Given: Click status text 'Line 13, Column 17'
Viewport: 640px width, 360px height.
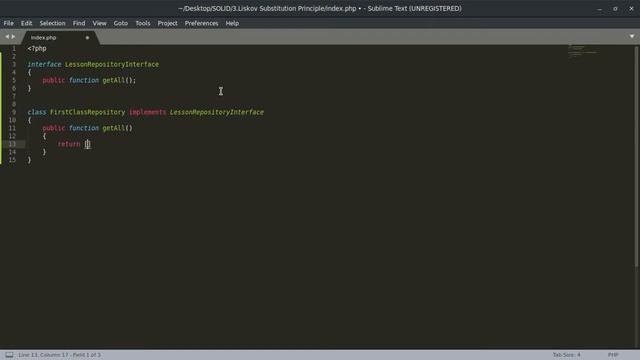Looking at the screenshot, I should [43, 355].
